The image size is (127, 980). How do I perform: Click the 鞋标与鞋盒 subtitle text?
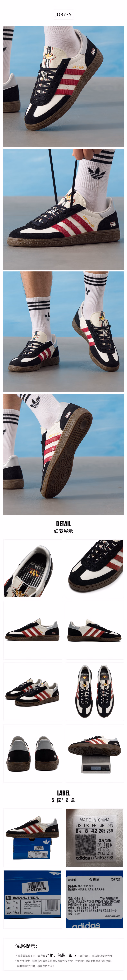pyautogui.click(x=63, y=800)
